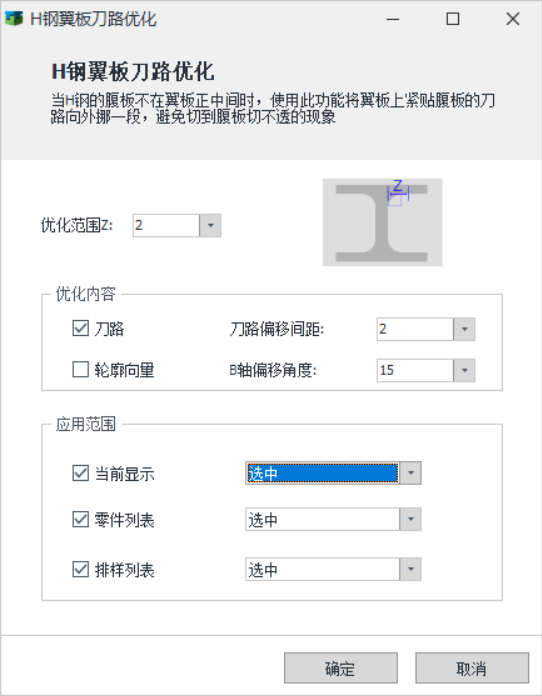Viewport: 542px width, 696px height.
Task: Tick the 轮廓向量 checkbox
Action: point(80,369)
